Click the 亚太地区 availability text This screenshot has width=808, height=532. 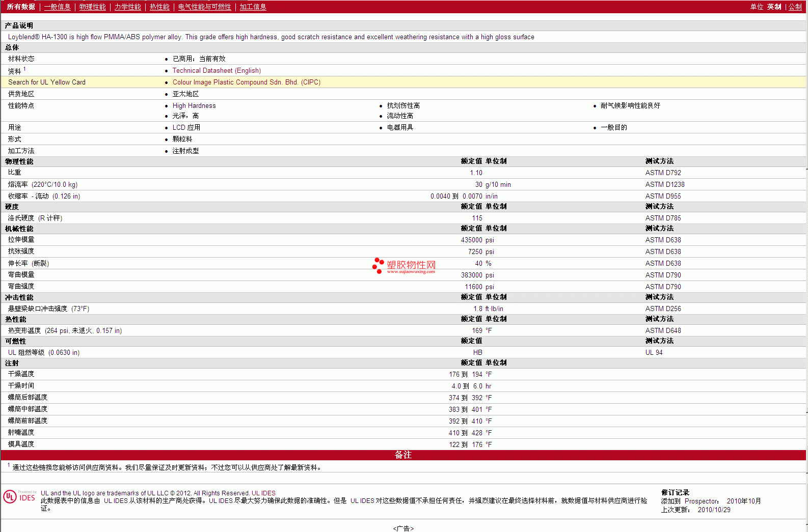[x=185, y=94]
